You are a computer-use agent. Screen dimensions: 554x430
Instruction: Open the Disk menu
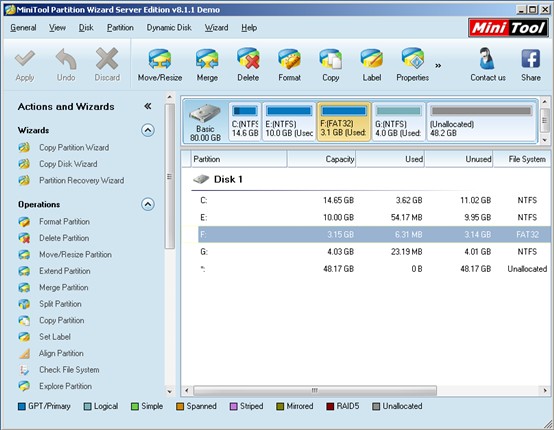86,28
